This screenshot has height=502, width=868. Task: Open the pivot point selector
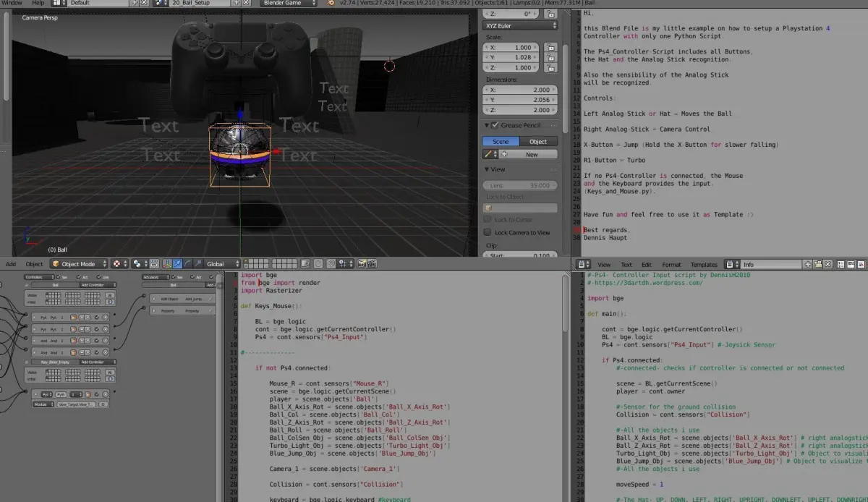coord(140,264)
